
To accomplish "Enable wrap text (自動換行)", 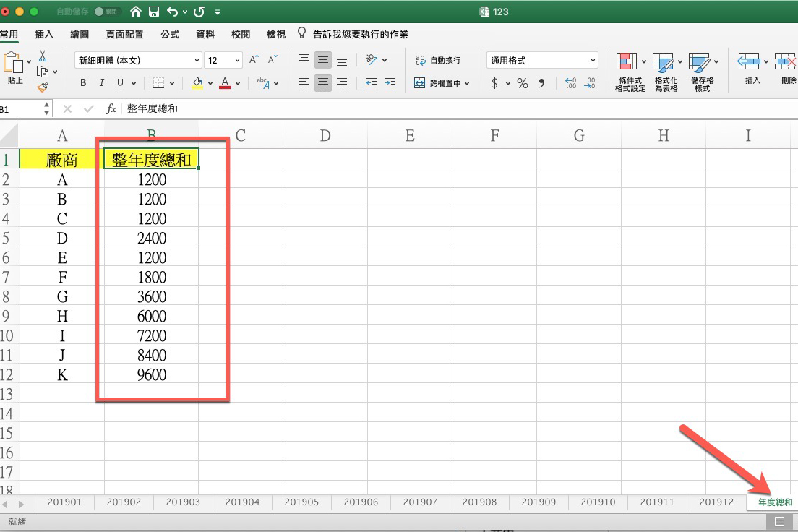I will click(434, 59).
